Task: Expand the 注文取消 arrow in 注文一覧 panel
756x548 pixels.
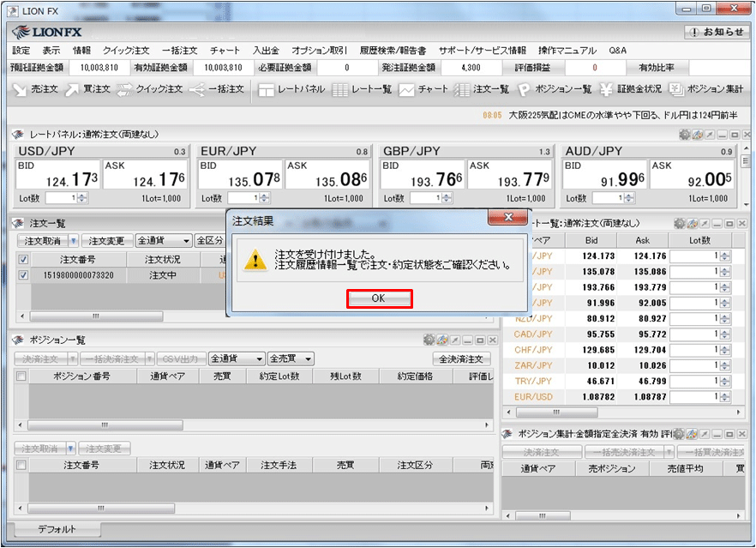Action: pyautogui.click(x=74, y=240)
